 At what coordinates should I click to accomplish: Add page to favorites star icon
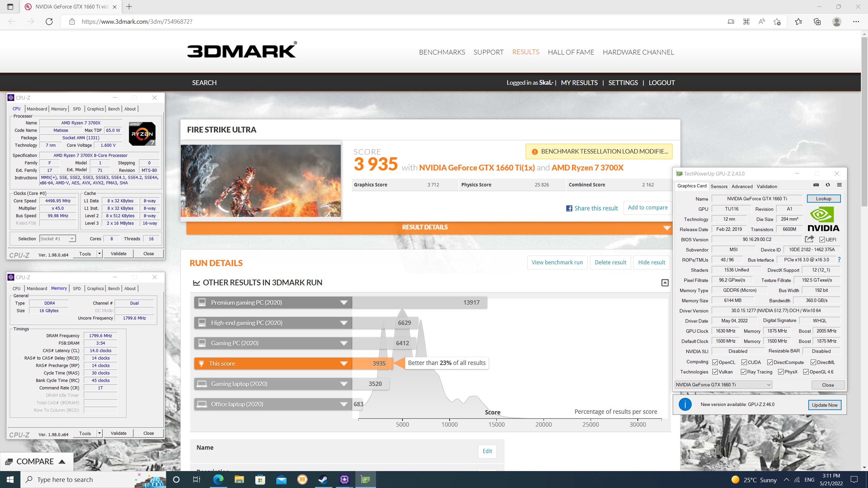click(x=777, y=22)
